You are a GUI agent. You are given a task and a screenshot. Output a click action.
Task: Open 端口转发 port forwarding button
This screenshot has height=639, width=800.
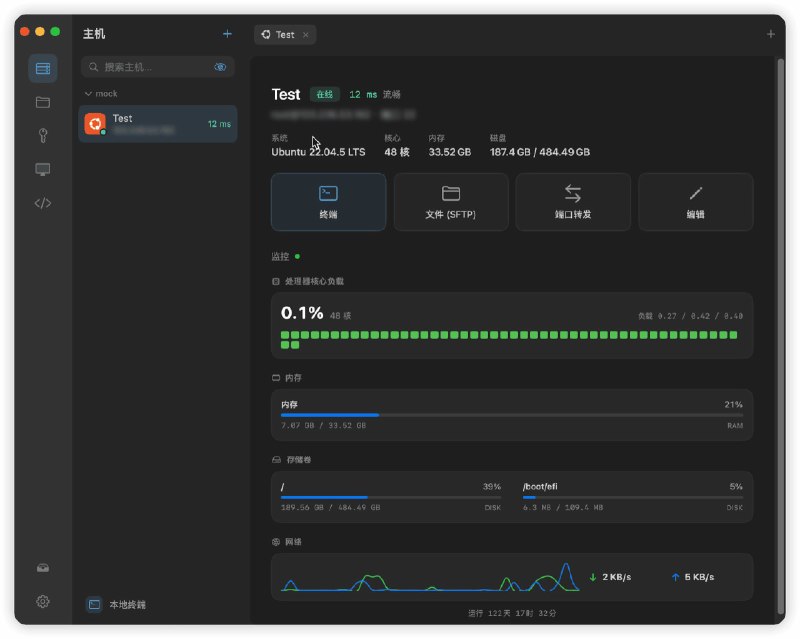573,202
